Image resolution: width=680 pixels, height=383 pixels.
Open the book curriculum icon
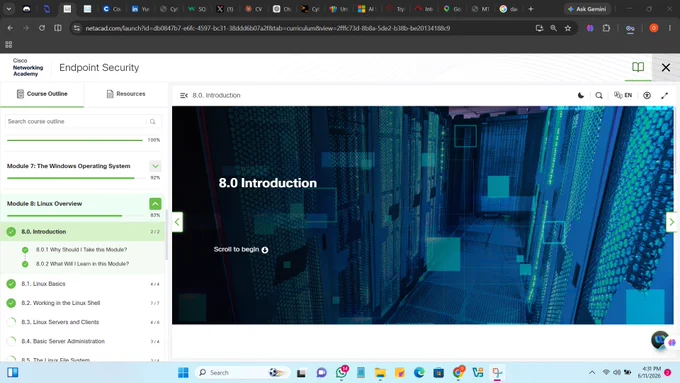tap(638, 67)
